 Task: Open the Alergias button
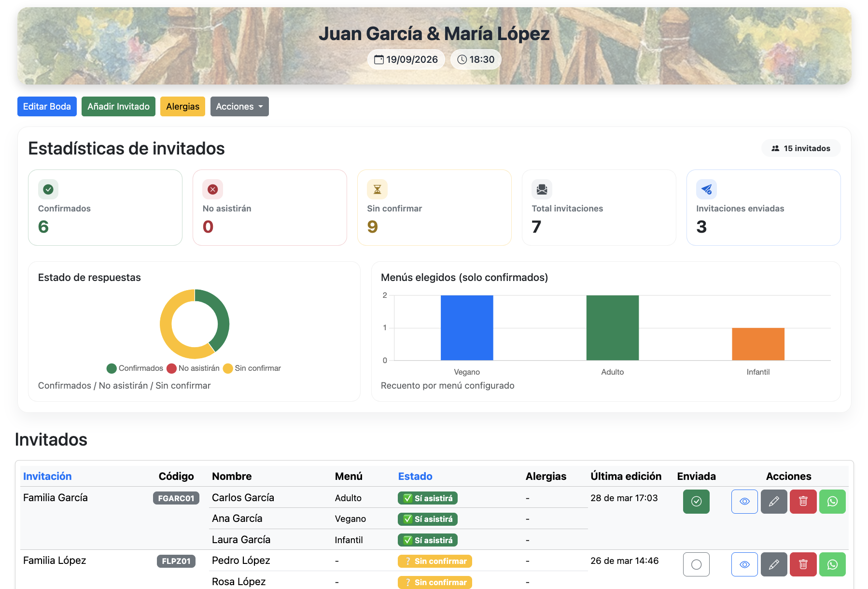pyautogui.click(x=182, y=107)
